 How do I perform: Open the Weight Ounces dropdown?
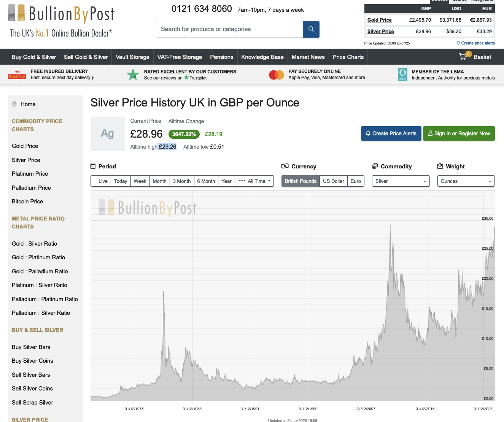coord(466,181)
